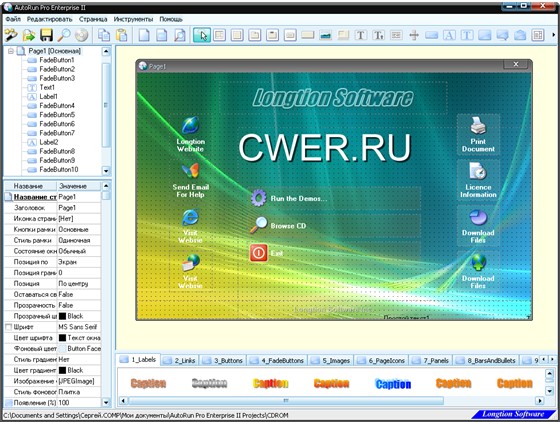This screenshot has height=422, width=560.
Task: Click the Print Document printer icon
Action: tap(478, 125)
